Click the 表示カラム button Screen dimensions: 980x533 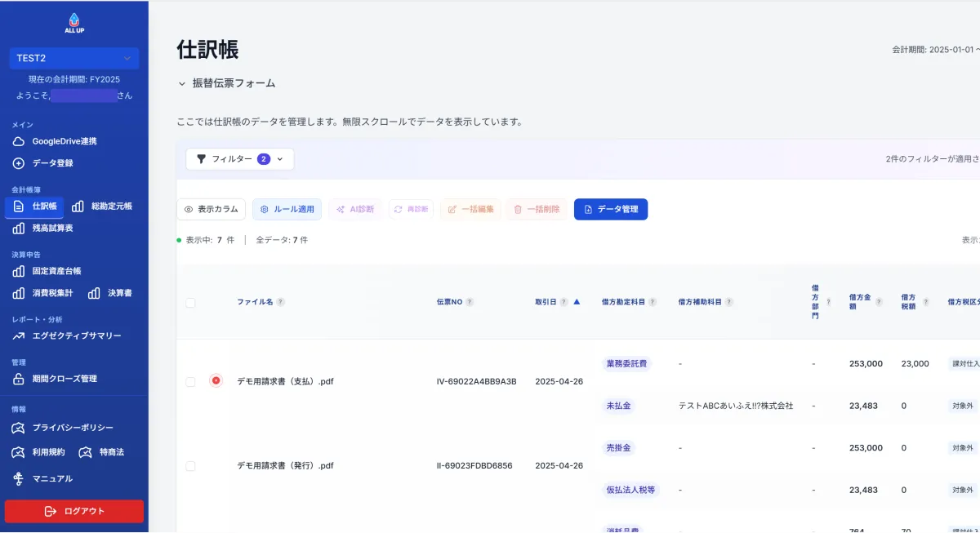(211, 209)
